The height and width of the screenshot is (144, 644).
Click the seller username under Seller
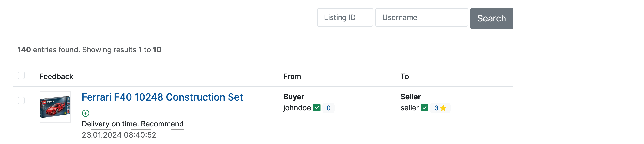point(409,108)
